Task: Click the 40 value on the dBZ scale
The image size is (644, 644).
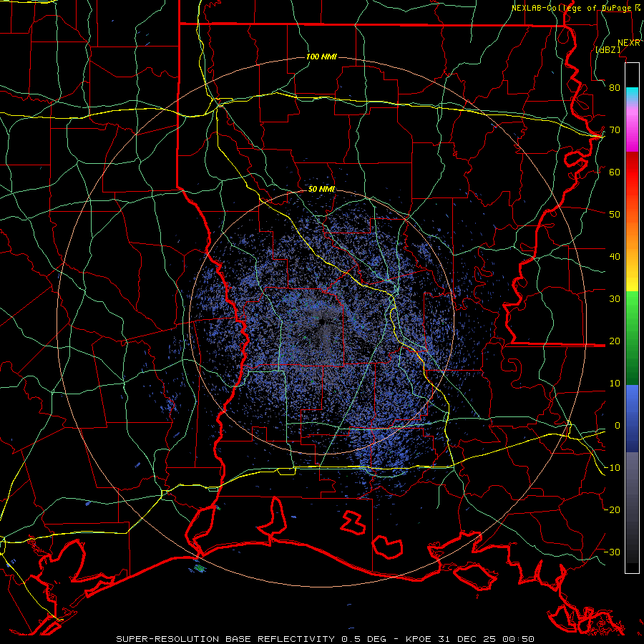Action: pos(615,257)
